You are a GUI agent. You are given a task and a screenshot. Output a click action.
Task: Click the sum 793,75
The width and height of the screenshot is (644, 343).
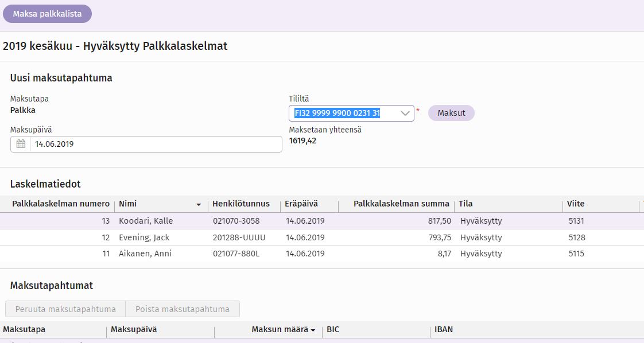pos(440,237)
